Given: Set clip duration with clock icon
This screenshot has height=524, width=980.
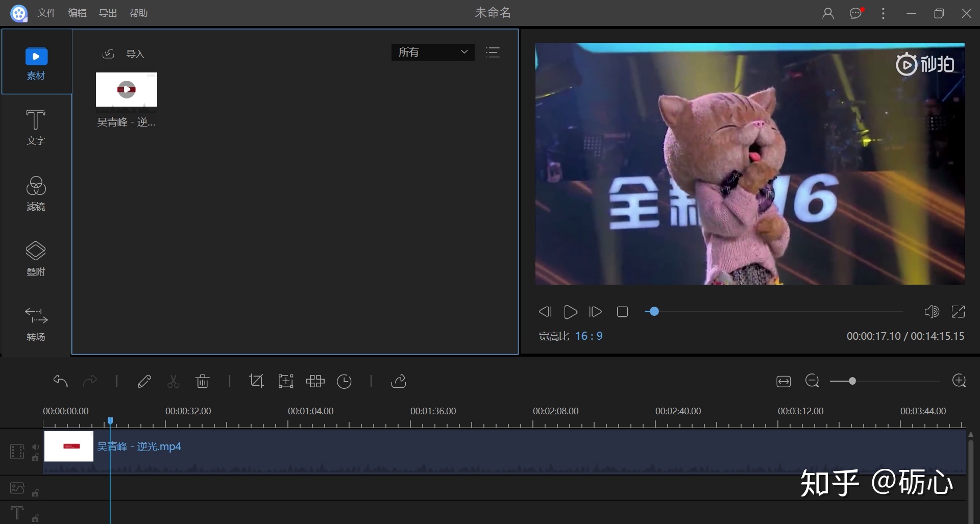Looking at the screenshot, I should pyautogui.click(x=345, y=381).
